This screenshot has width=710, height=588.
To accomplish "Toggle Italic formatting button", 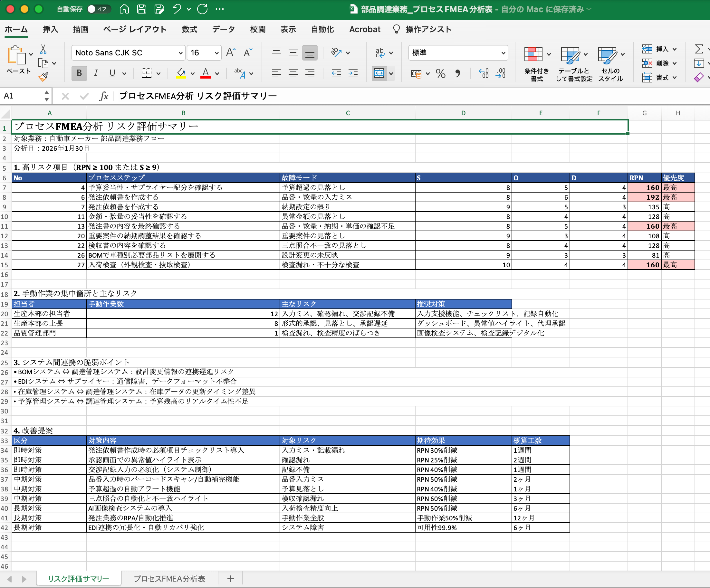I will 96,73.
